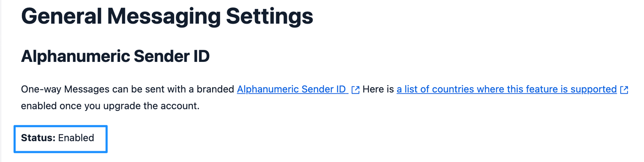Viewport: 644px width, 162px height.
Task: Click the word 'Settings' in page title
Action: pos(269,17)
